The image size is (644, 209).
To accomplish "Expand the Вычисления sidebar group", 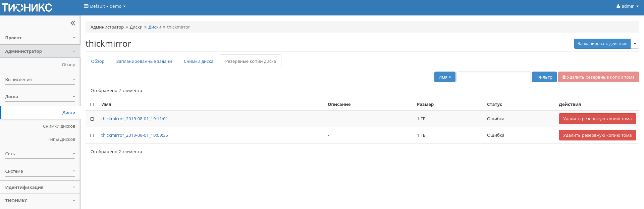I will tap(40, 80).
